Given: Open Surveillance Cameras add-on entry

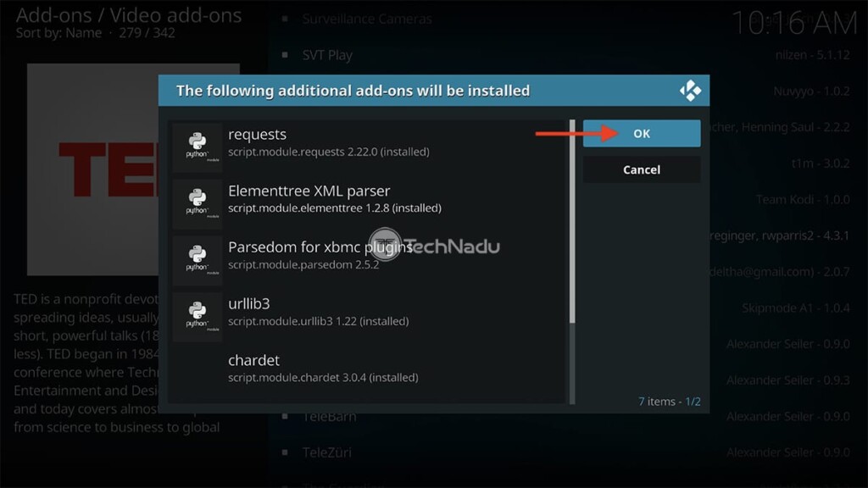Looking at the screenshot, I should click(366, 19).
